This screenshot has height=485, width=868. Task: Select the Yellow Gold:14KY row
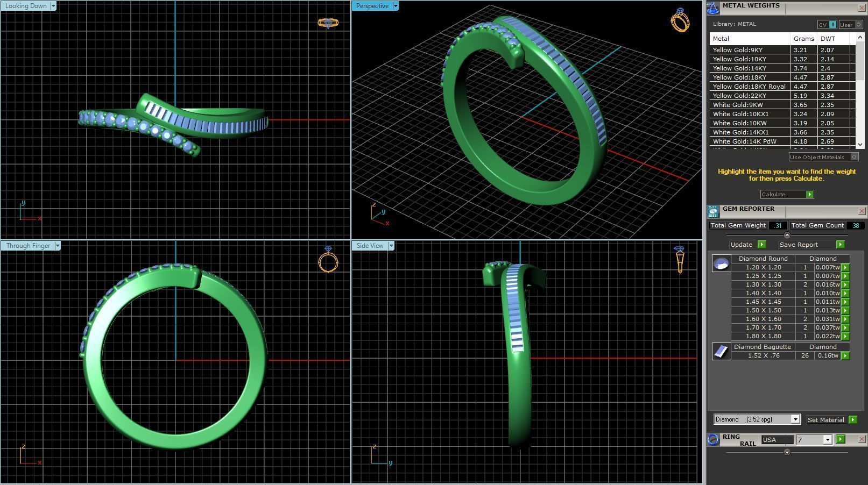click(x=782, y=68)
